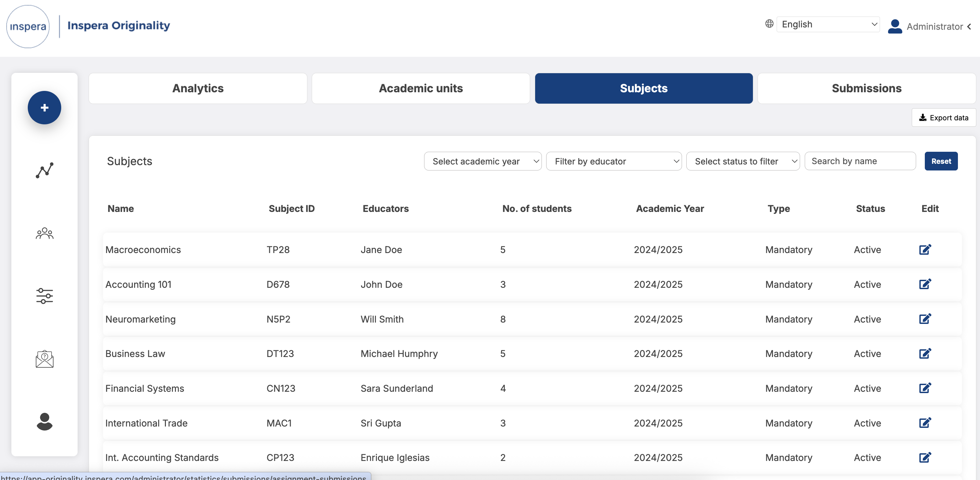Click the No. of students header
Viewport: 980px width, 480px height.
pos(537,209)
